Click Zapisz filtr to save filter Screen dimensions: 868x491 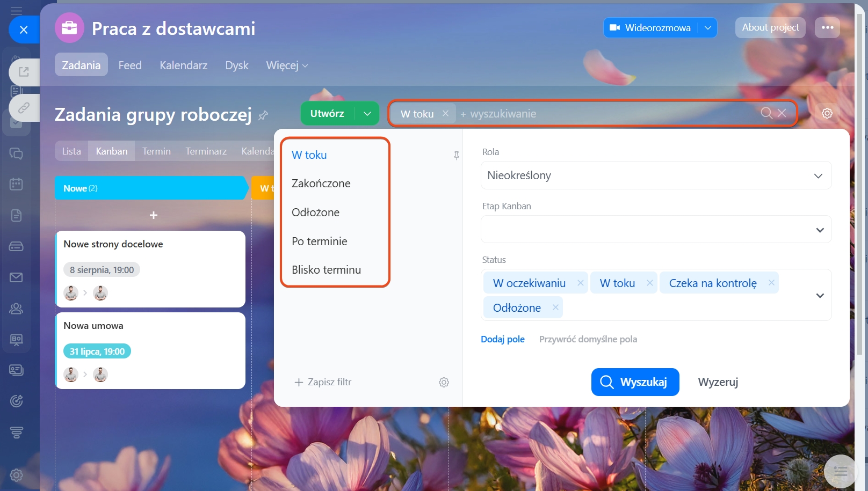tap(323, 382)
